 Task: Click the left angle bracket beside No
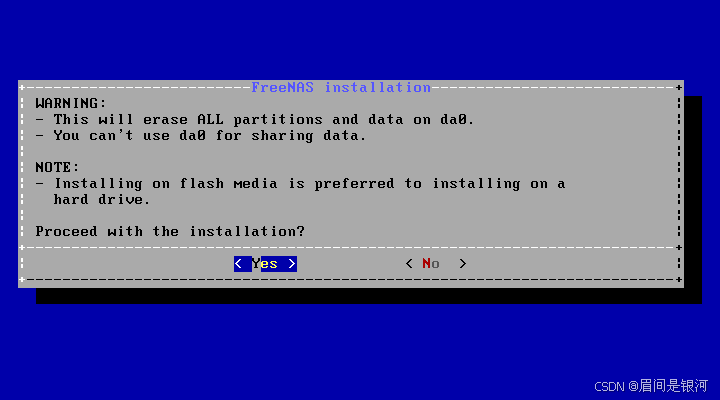(x=409, y=264)
